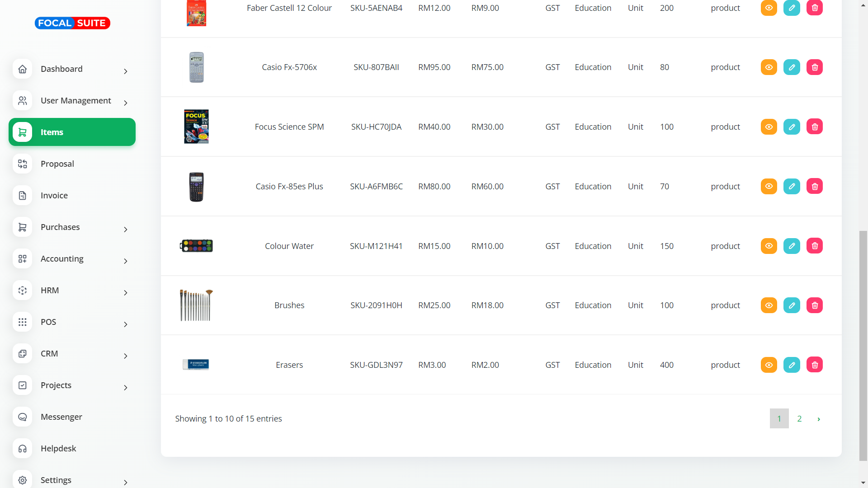The height and width of the screenshot is (488, 868).
Task: Edit the Brushes item
Action: click(792, 305)
